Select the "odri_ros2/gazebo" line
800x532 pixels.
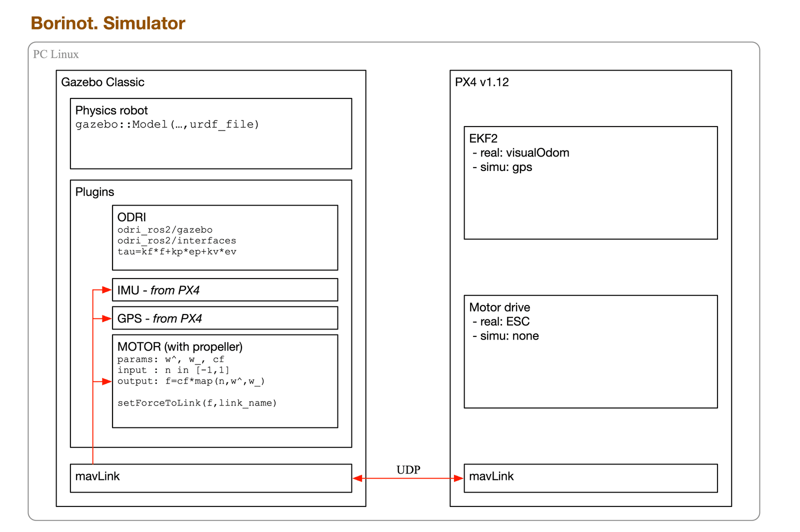click(165, 230)
